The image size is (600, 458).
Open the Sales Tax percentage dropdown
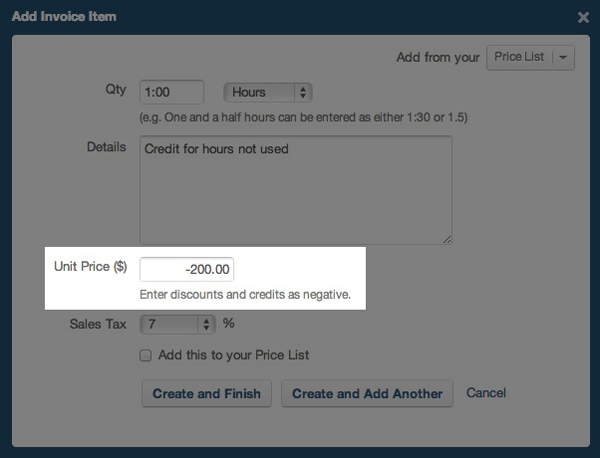177,324
